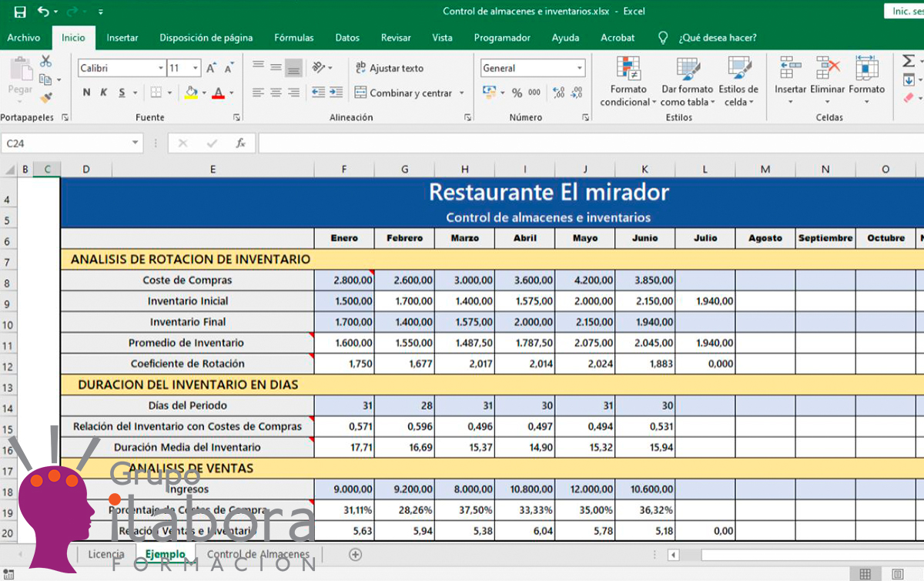This screenshot has height=581, width=924.
Task: Switch to Disposición de página tab
Action: click(206, 38)
